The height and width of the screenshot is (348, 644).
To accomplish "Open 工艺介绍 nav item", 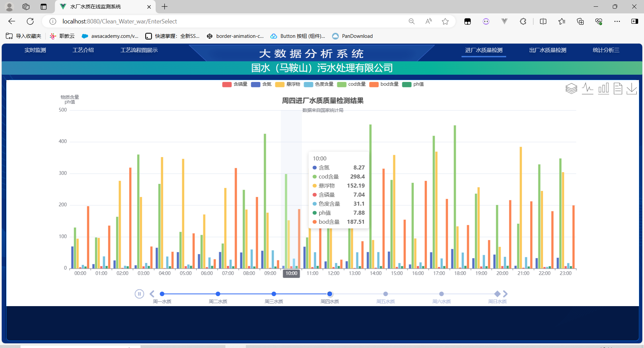I will click(x=83, y=50).
